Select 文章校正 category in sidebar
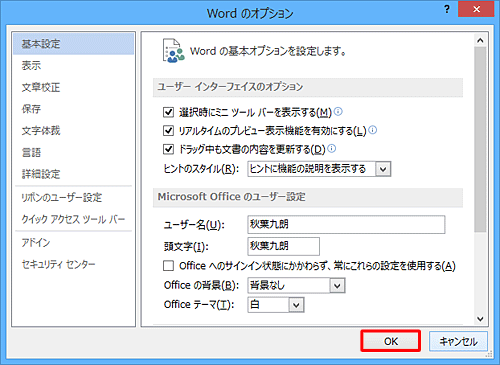 click(x=74, y=87)
